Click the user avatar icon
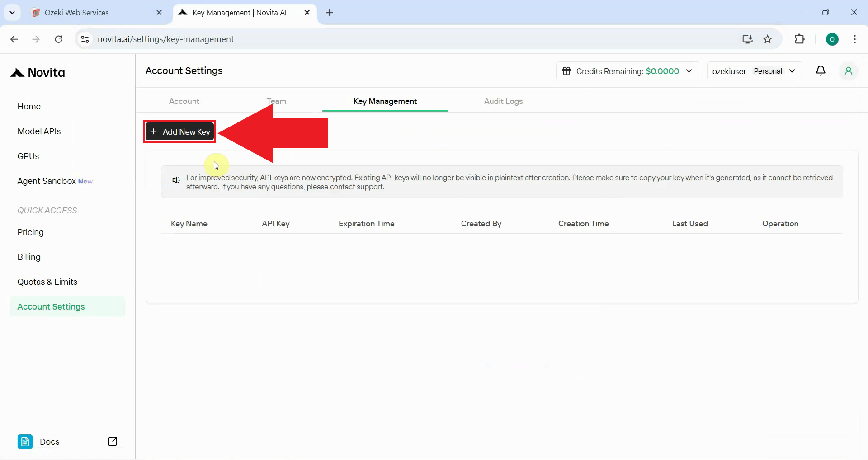Screen dimensions: 868x460 click(849, 70)
